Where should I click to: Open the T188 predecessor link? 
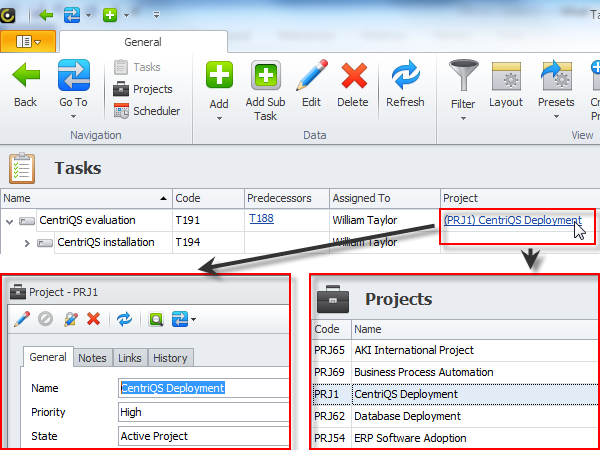click(x=261, y=220)
